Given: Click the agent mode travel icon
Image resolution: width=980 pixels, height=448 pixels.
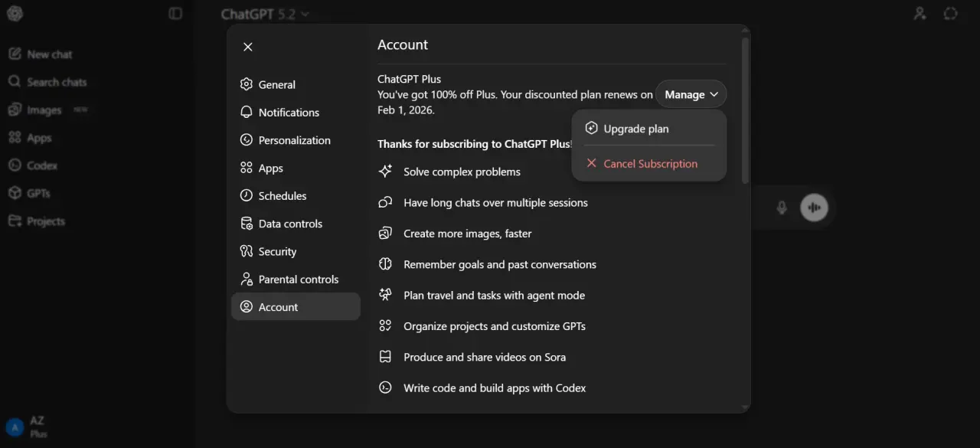Looking at the screenshot, I should (x=386, y=295).
